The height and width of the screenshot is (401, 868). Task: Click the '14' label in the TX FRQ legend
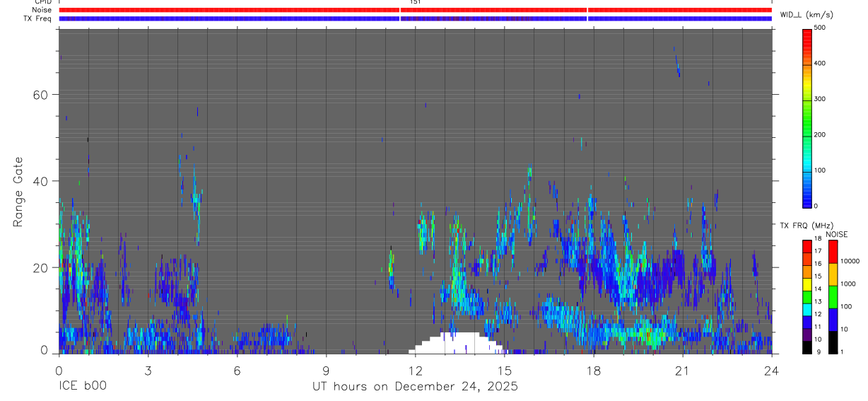(x=819, y=289)
